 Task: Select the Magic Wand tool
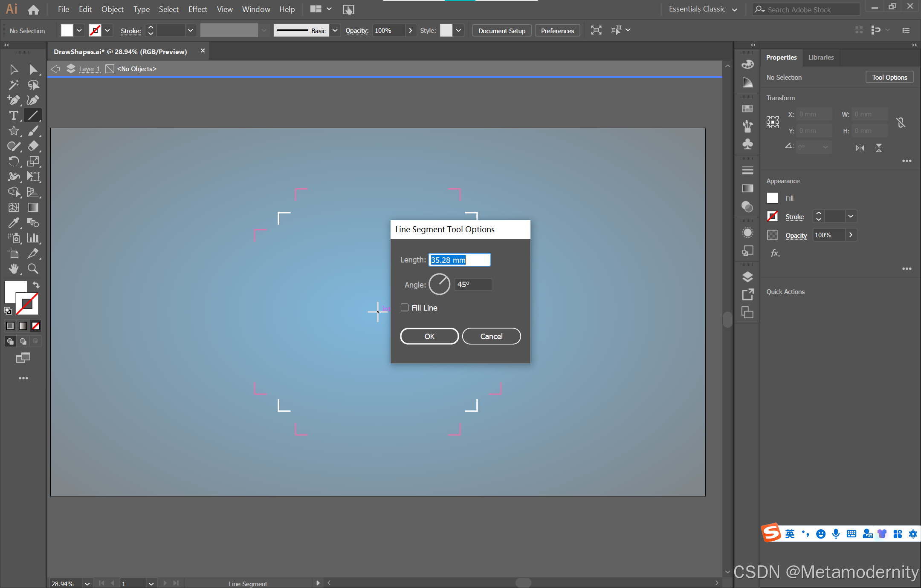tap(14, 85)
